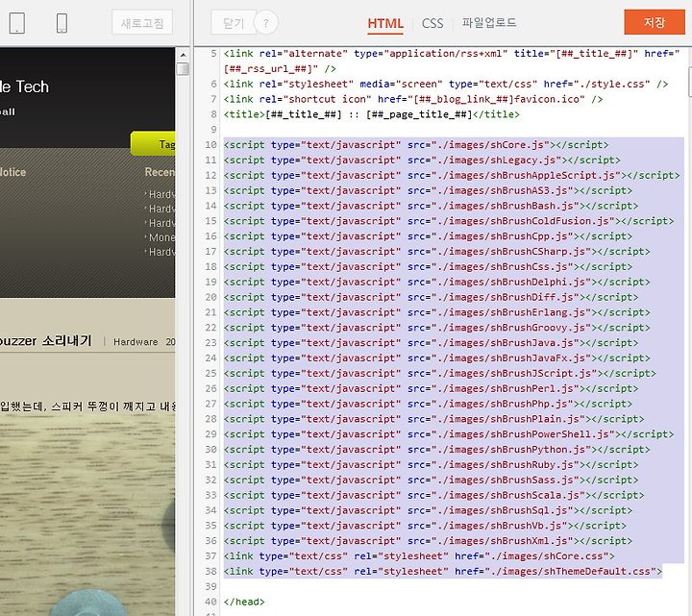The height and width of the screenshot is (616, 692).
Task: Click line with shBrushJScript.js
Action: coord(439,373)
